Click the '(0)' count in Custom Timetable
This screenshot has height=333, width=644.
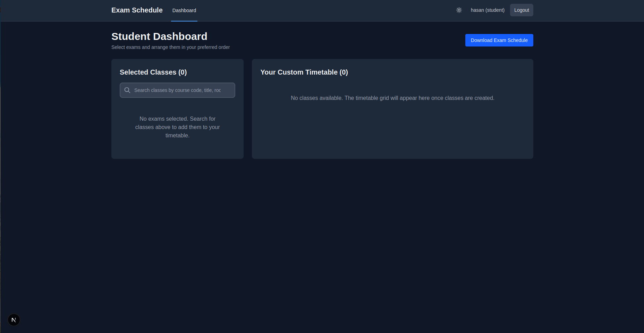click(x=344, y=72)
